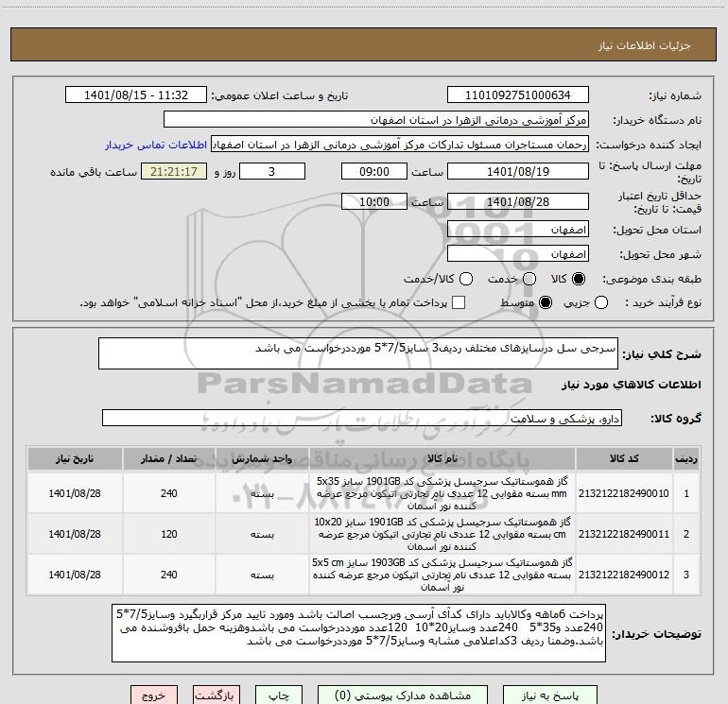The height and width of the screenshot is (704, 728).
Task: Click the buyer organization name field
Action: (376, 120)
